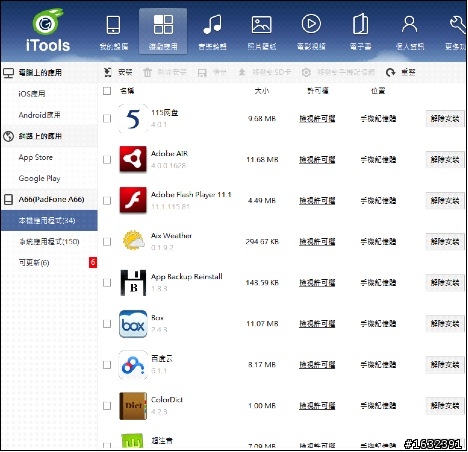The image size is (468, 452).
Task: Collapse the 網路上的應用 sidebar section
Action: click(x=49, y=136)
